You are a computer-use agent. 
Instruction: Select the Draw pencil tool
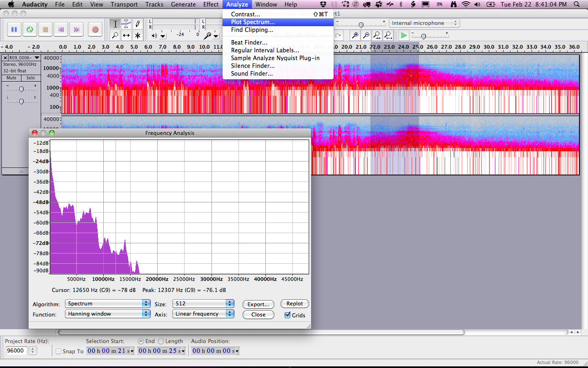click(138, 24)
